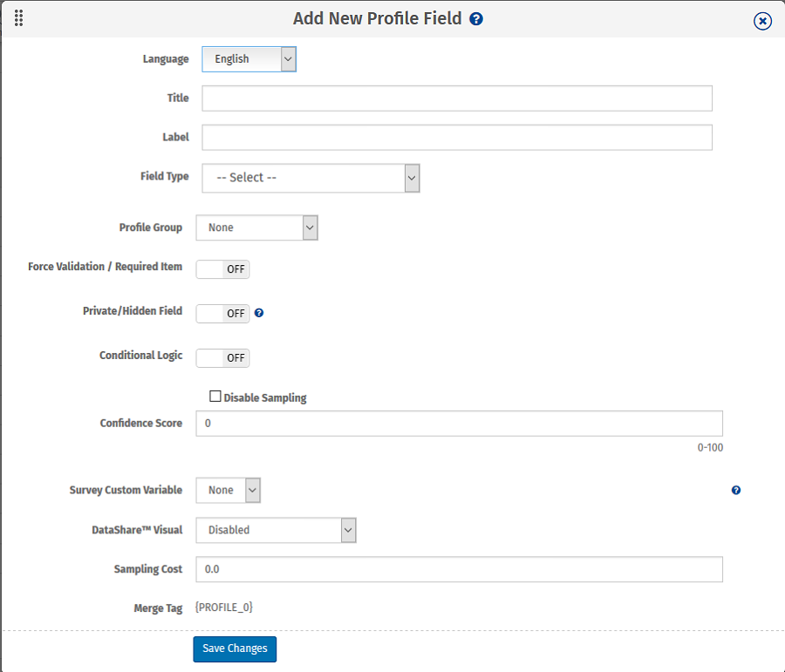Click help icon next to Private/Hidden Field
This screenshot has height=672, width=785.
pyautogui.click(x=259, y=313)
